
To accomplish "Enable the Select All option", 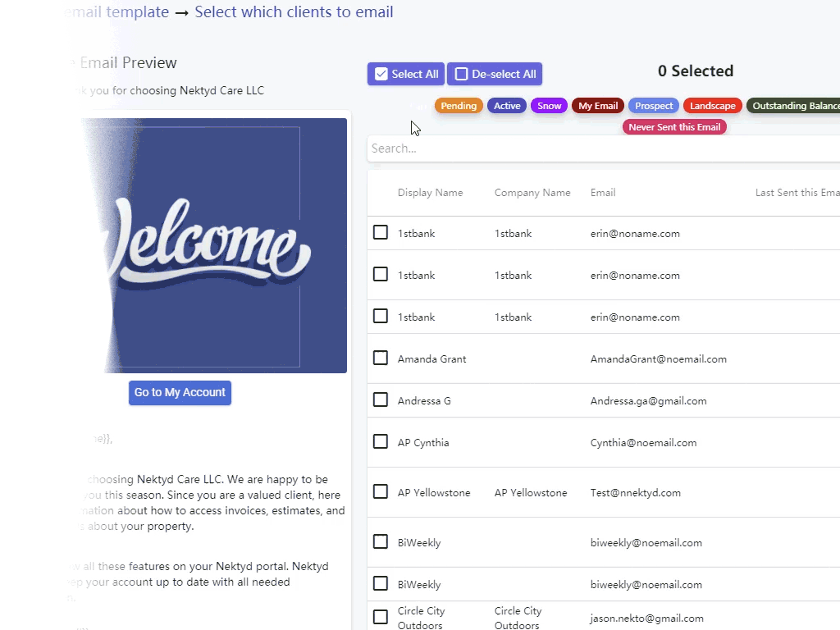I will 405,73.
